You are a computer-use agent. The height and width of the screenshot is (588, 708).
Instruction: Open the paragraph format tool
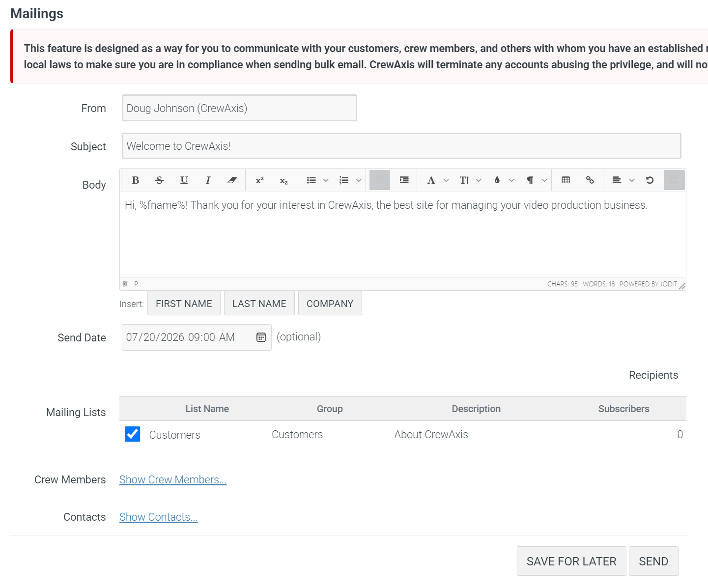530,180
